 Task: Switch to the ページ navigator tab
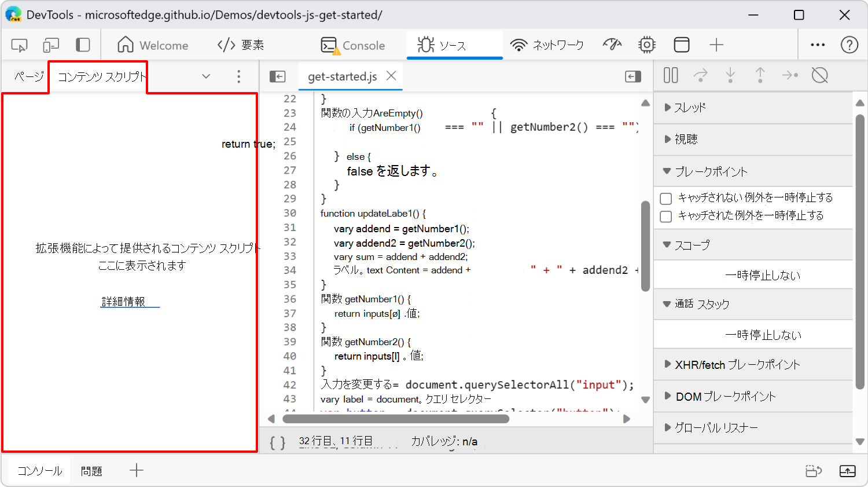[28, 76]
